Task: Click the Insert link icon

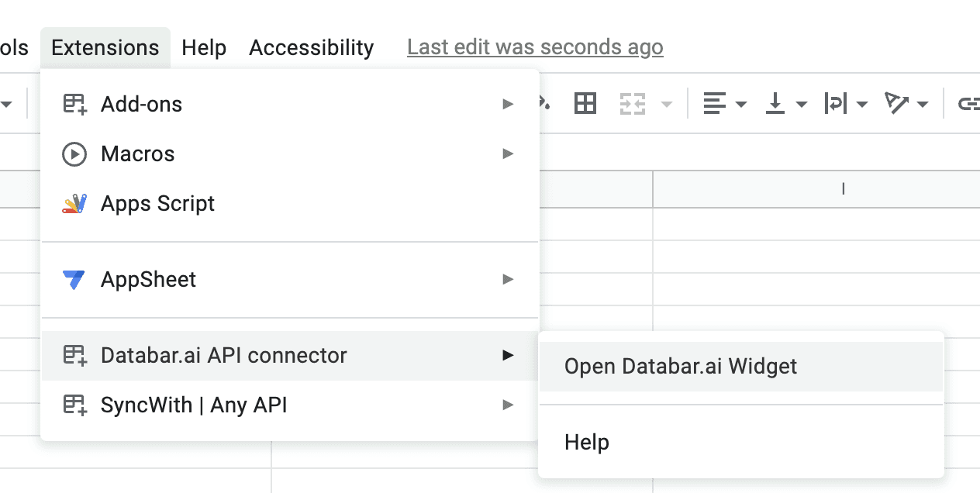Action: [x=968, y=103]
